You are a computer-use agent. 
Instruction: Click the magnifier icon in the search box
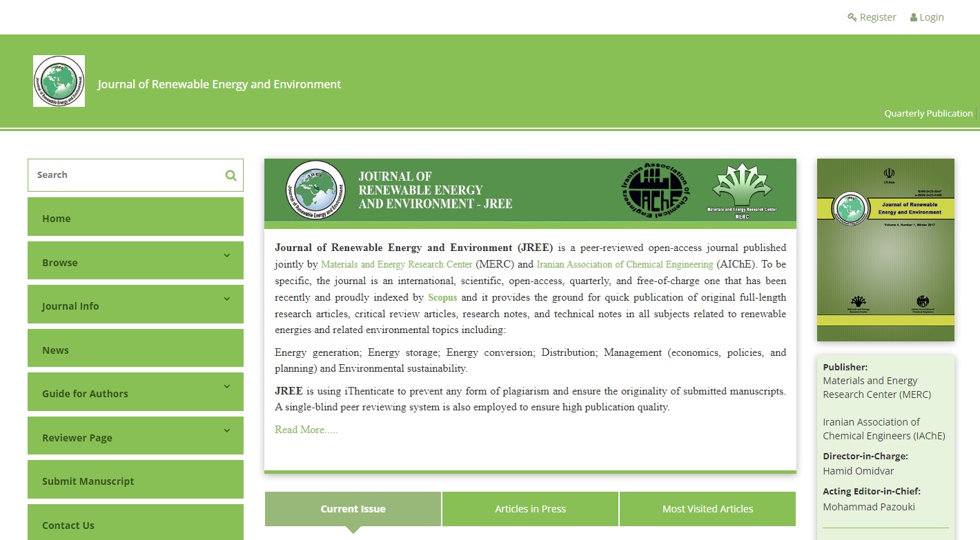coord(231,175)
